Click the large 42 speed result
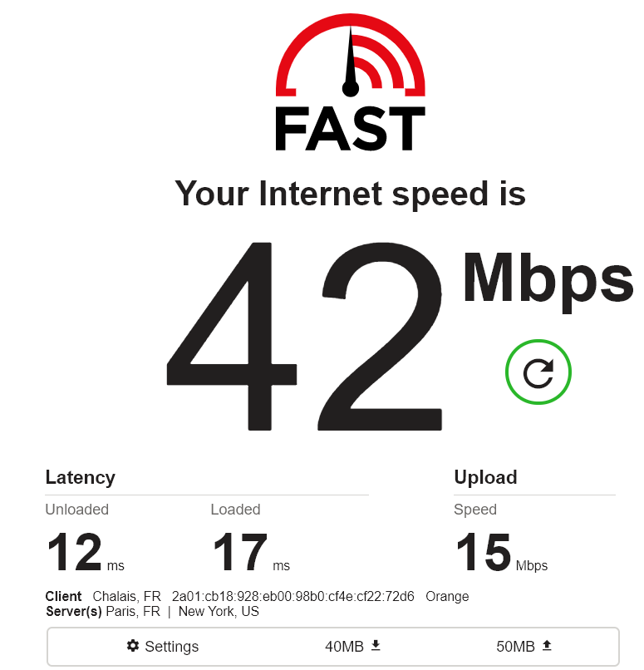 (304, 337)
